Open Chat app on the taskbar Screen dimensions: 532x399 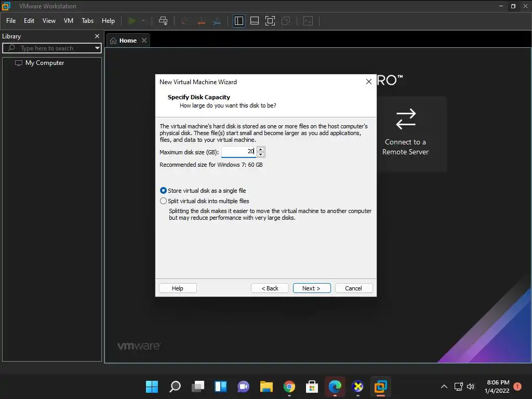point(243,387)
